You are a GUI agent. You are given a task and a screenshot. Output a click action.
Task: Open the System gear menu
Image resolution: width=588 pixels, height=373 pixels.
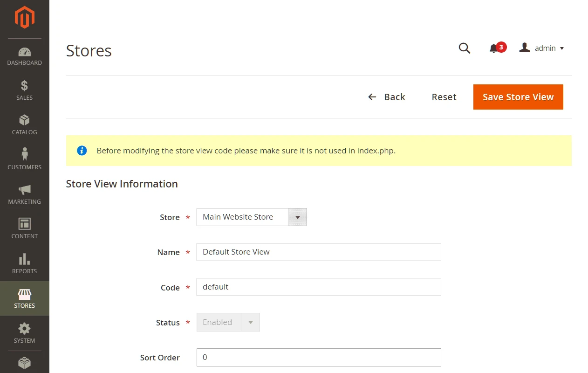click(x=24, y=333)
